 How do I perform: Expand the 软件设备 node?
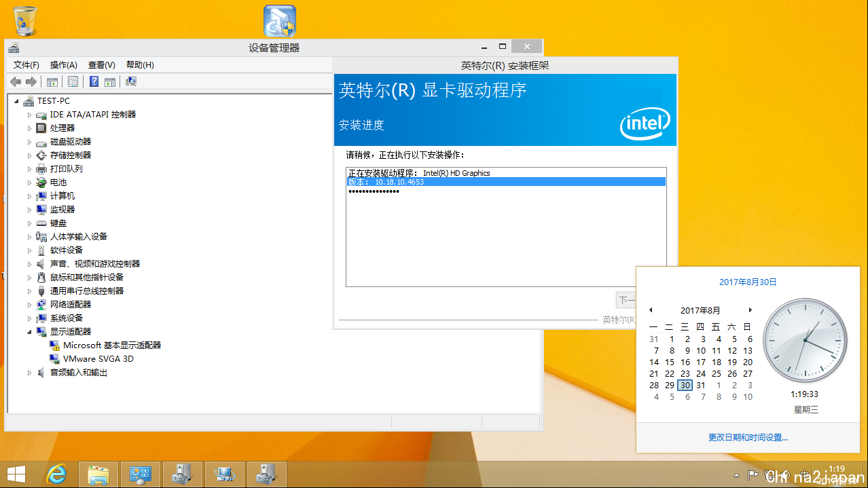pyautogui.click(x=29, y=250)
